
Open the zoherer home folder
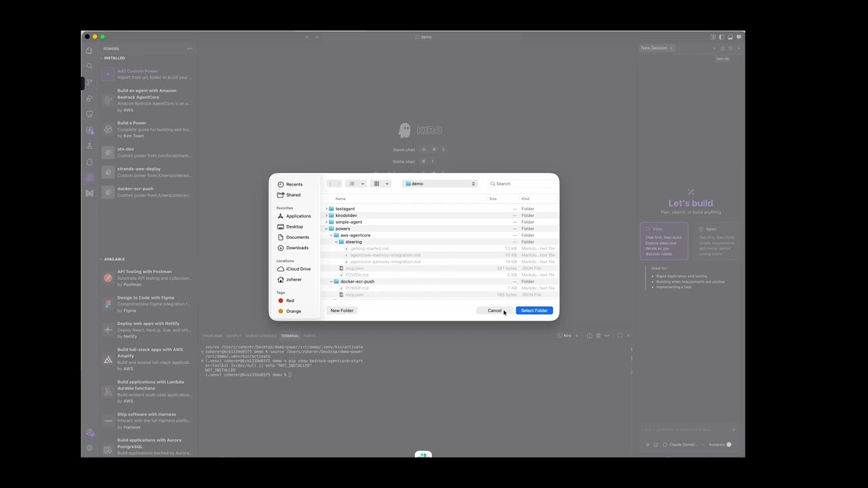pos(290,280)
